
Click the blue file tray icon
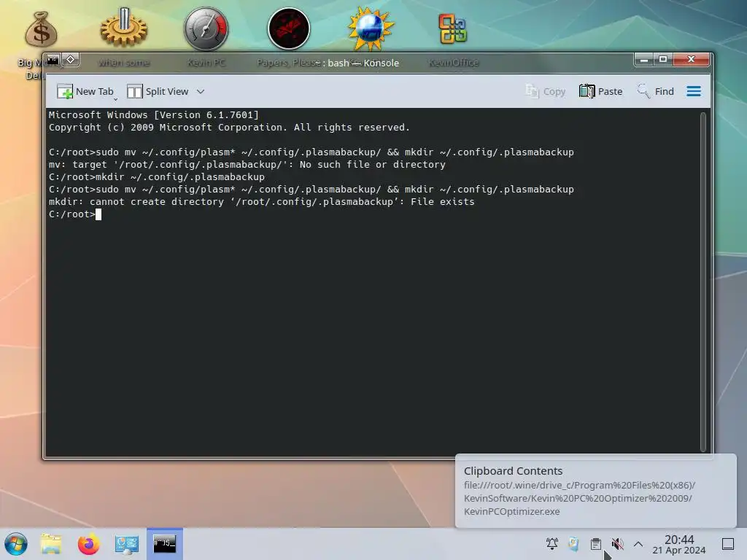573,544
